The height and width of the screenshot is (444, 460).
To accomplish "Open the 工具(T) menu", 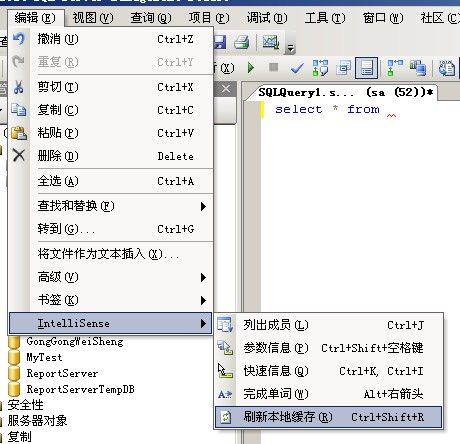I will pos(325,18).
